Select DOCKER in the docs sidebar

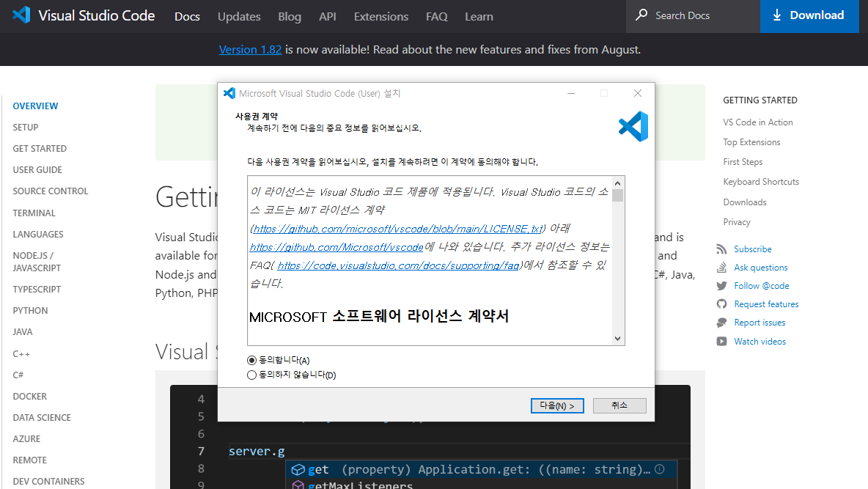pyautogui.click(x=30, y=396)
